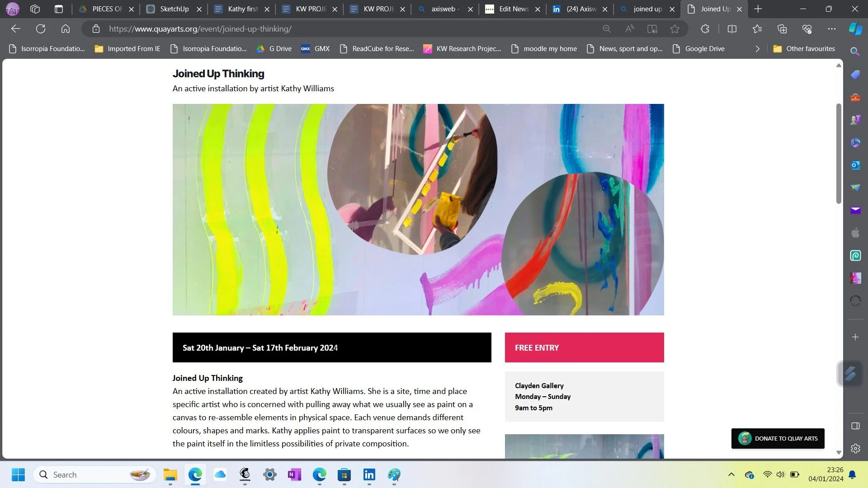Switch to the SketchUp tab
This screenshot has height=488, width=868.
click(174, 9)
